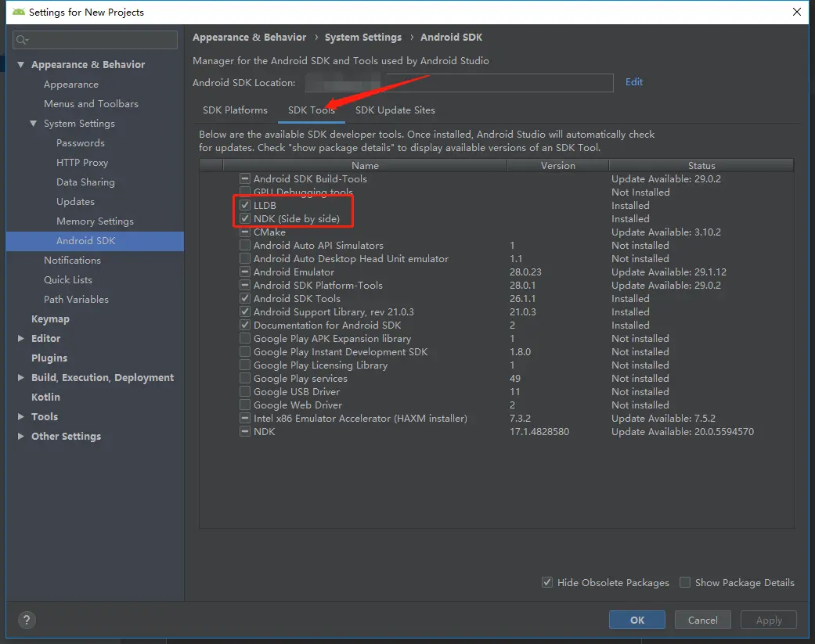Open Notifications settings

72,261
